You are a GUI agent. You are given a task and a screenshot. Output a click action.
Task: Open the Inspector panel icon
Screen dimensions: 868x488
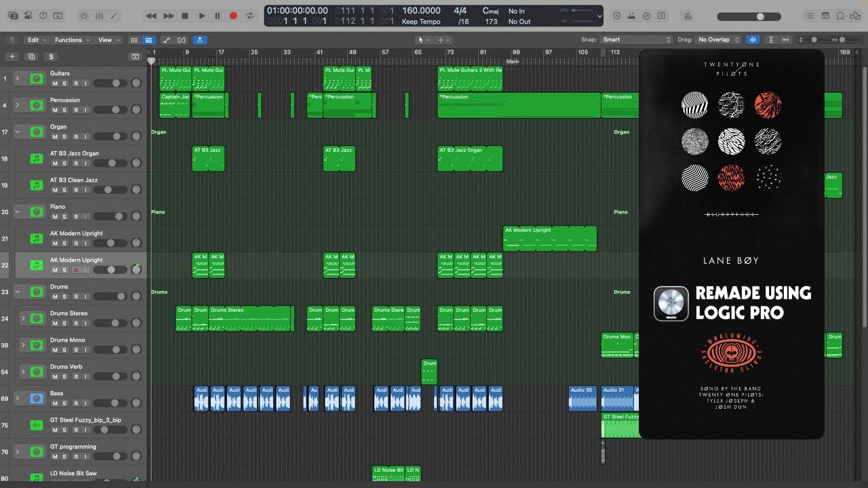pos(28,16)
